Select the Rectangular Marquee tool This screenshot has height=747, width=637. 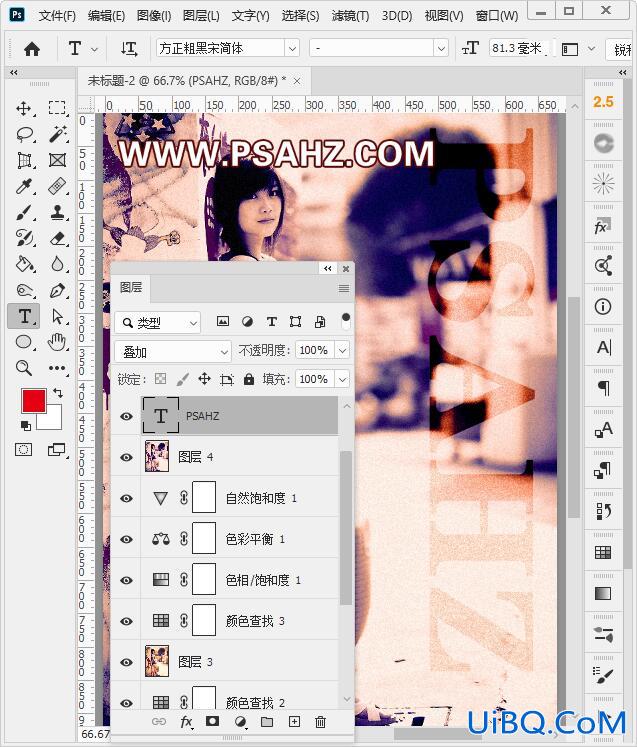coord(57,108)
